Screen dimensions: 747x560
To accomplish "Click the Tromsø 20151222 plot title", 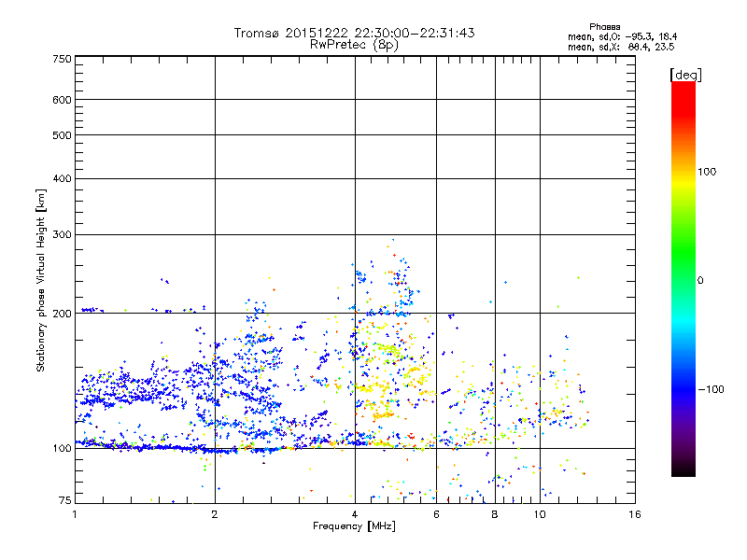I will (354, 33).
